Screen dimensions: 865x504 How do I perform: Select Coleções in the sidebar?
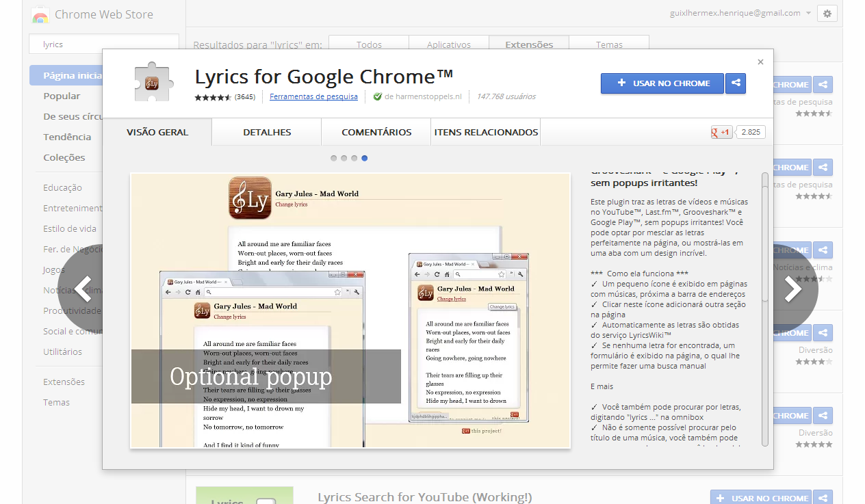(64, 158)
